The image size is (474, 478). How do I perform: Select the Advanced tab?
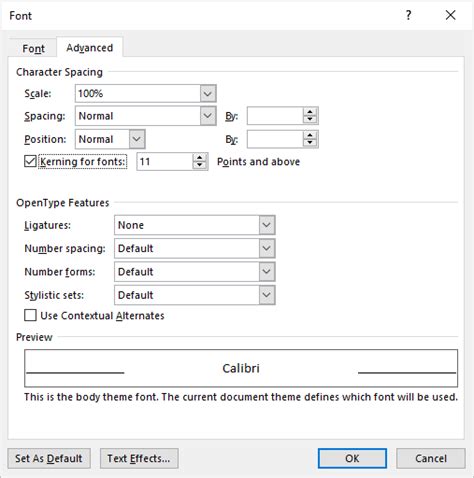(x=90, y=48)
